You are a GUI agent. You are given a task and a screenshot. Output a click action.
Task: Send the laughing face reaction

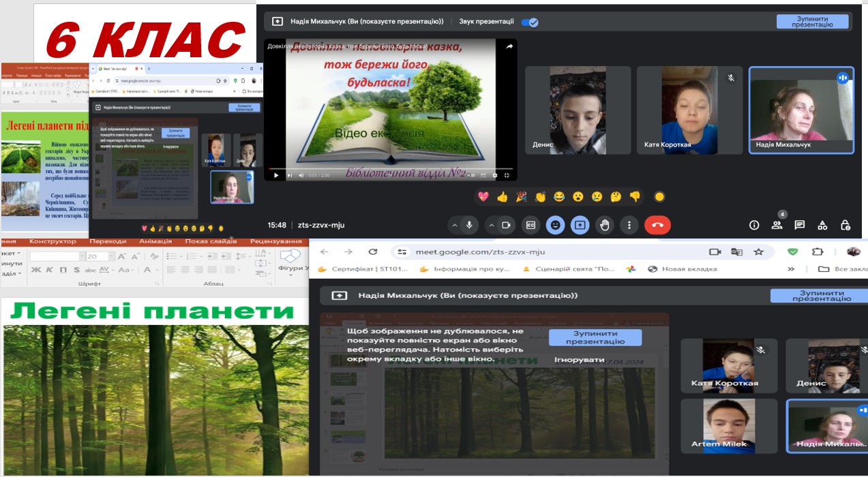click(x=559, y=197)
